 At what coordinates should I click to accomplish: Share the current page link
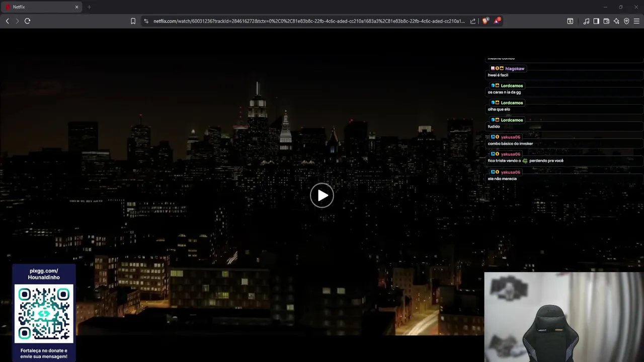click(x=473, y=21)
